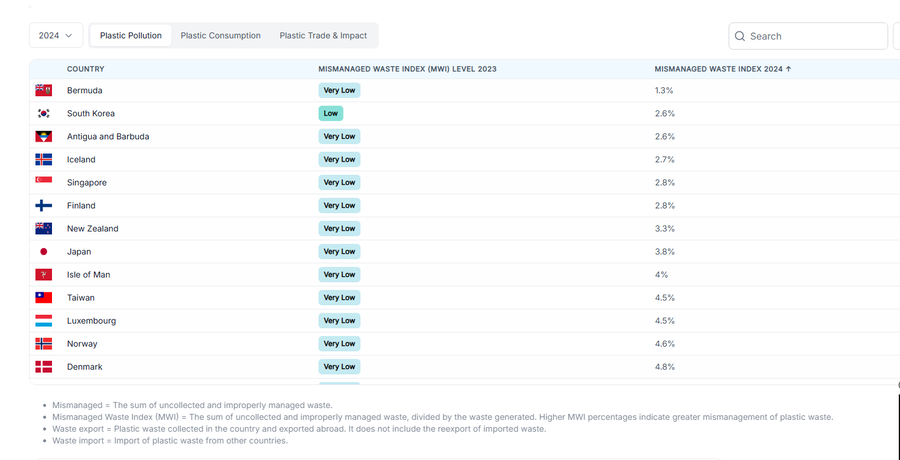The height and width of the screenshot is (460, 900).
Task: Click the Norway flag icon
Action: point(44,343)
